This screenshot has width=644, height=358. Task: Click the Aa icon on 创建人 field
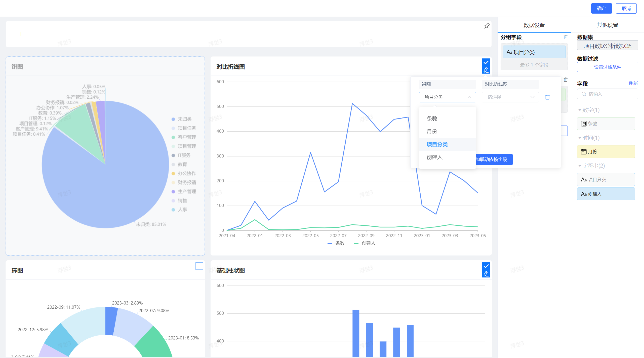584,194
